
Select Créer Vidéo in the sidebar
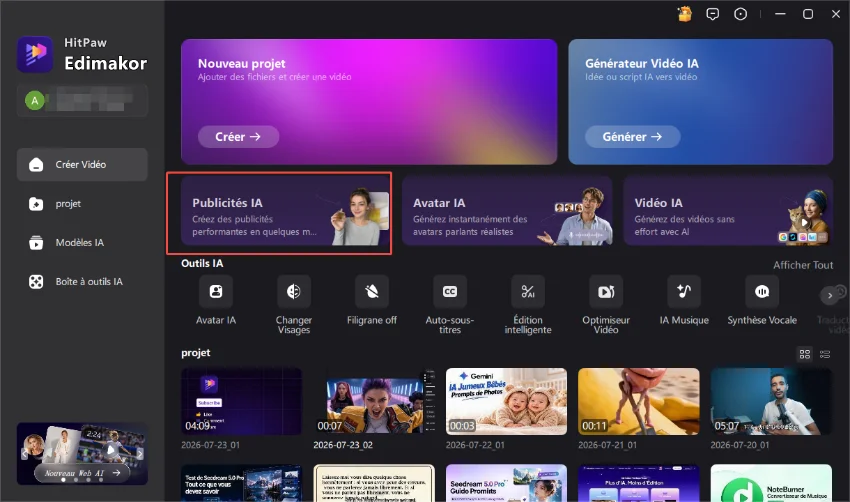(x=82, y=164)
